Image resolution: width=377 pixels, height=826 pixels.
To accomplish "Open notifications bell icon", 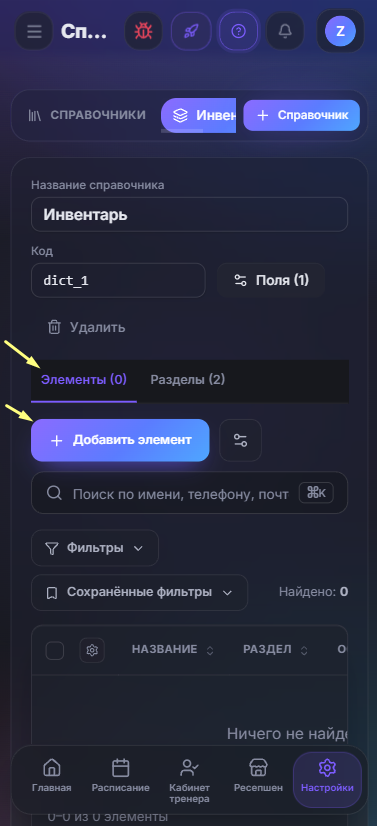I will coord(285,31).
